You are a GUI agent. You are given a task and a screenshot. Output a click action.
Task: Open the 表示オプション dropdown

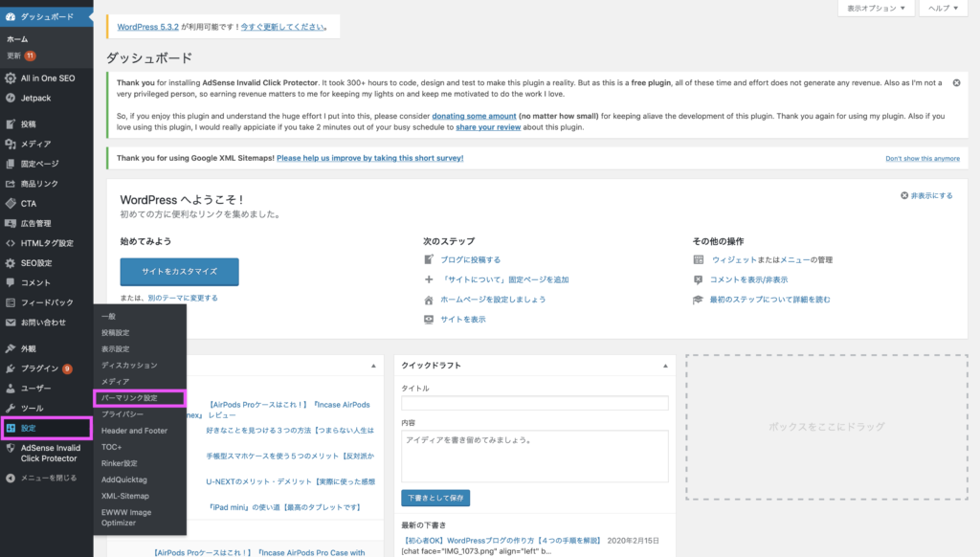(x=877, y=8)
